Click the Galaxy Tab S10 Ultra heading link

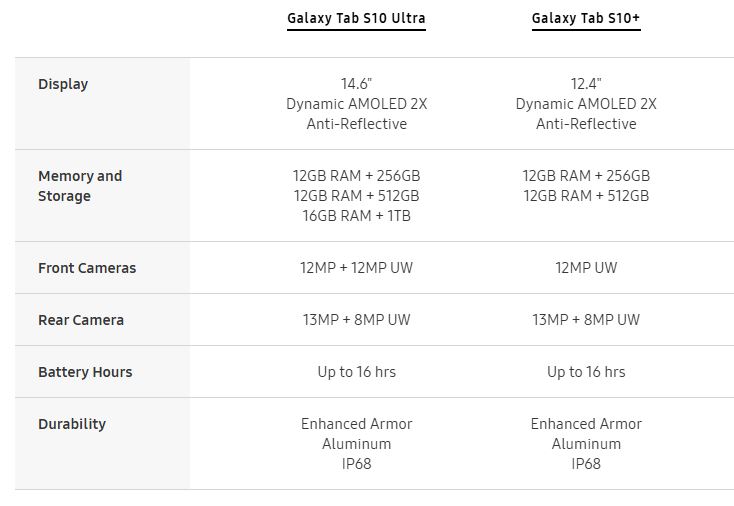click(356, 18)
